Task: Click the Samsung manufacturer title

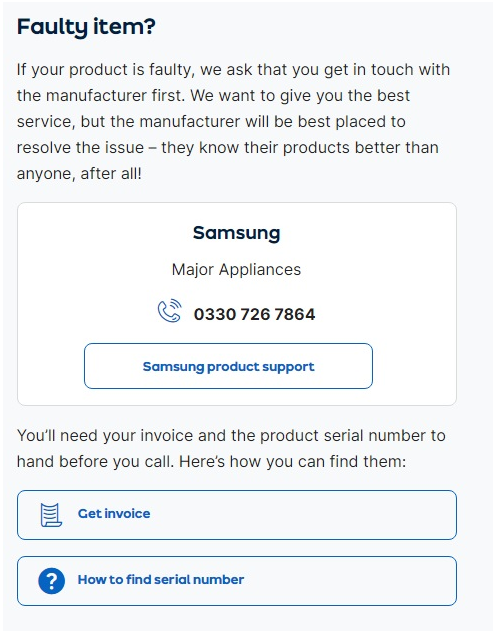Action: (237, 233)
